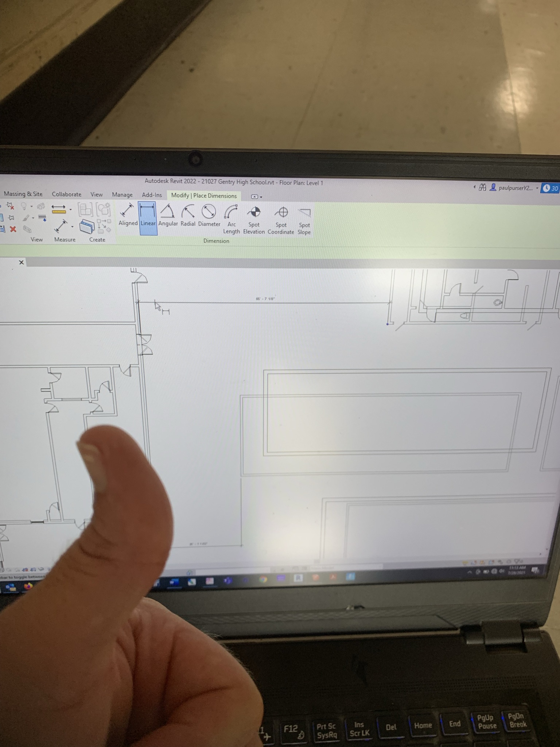Click the Create Similar stacked-sheets icon

87,227
